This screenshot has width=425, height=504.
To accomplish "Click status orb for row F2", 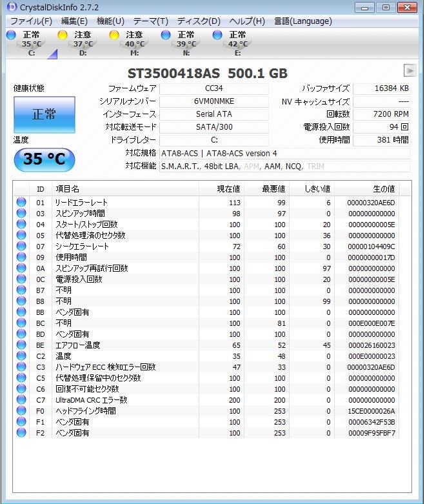I will point(21,432).
